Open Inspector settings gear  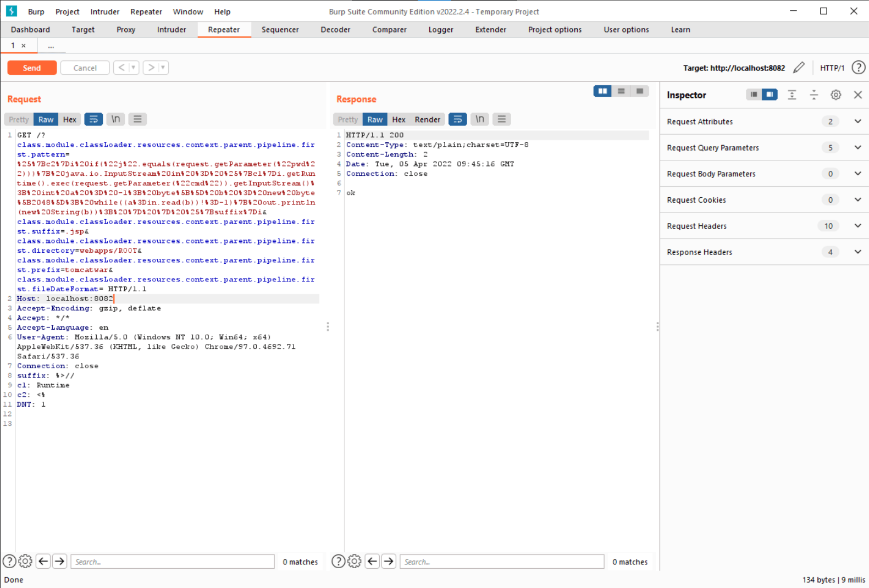point(836,95)
